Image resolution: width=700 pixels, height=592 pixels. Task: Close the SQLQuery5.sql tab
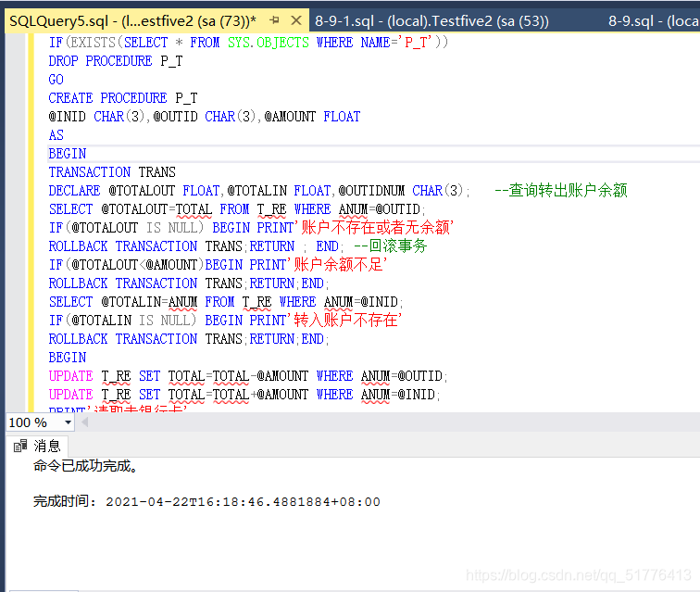[x=296, y=20]
